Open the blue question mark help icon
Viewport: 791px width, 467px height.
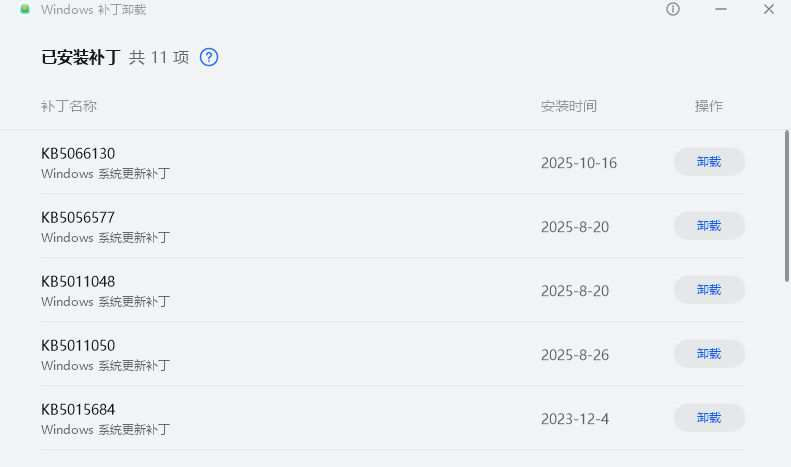click(x=209, y=57)
